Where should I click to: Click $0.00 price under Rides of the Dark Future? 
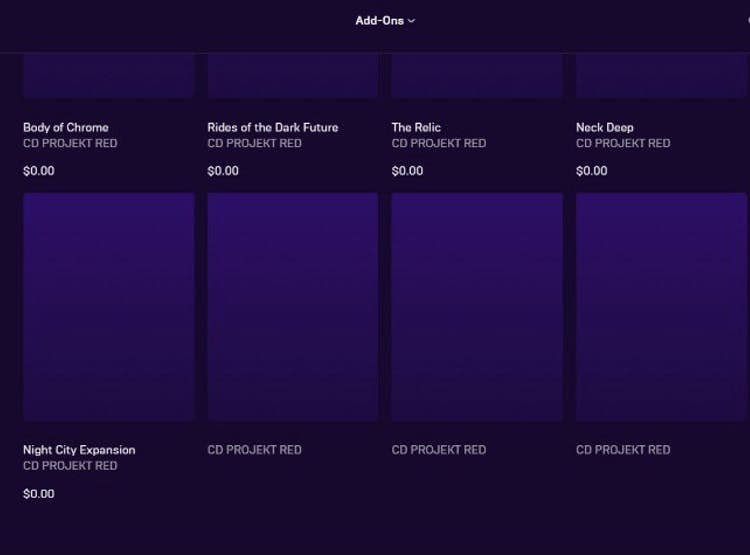tap(223, 171)
